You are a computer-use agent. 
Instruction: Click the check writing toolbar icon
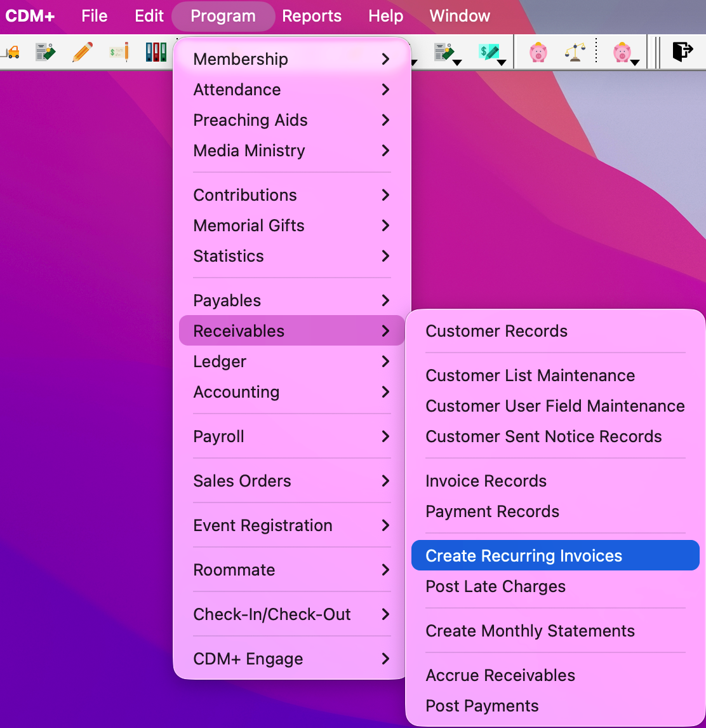point(119,51)
